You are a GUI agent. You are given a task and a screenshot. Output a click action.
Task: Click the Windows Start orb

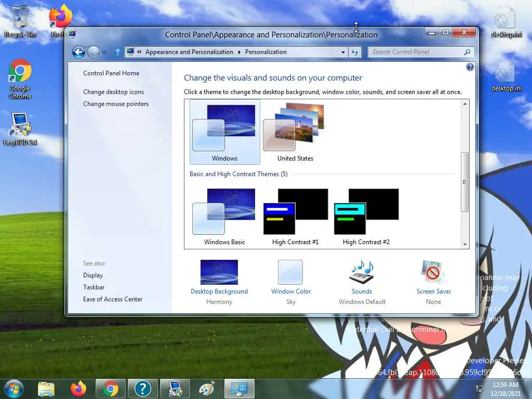coord(14,389)
